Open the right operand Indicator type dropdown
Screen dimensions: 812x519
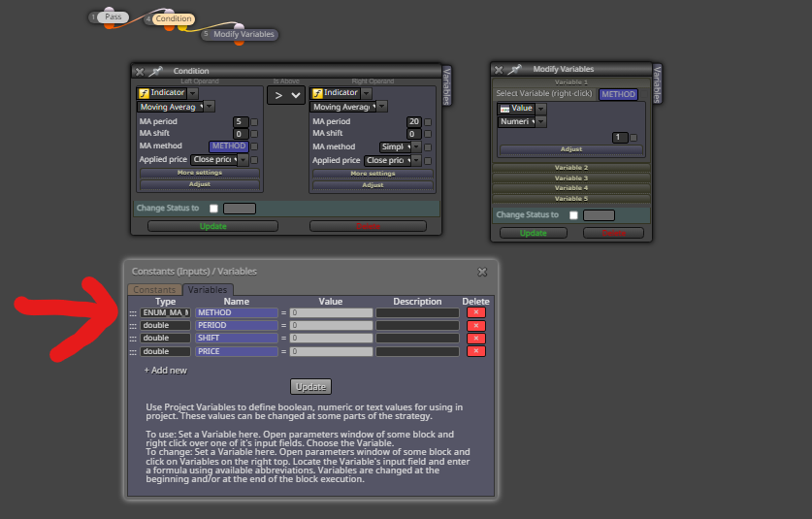pyautogui.click(x=366, y=93)
